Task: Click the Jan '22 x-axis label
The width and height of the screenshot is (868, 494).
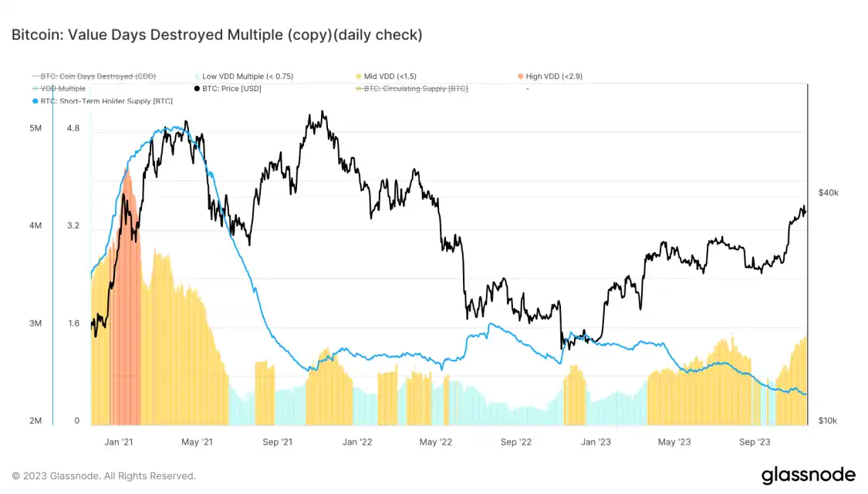Action: (357, 442)
